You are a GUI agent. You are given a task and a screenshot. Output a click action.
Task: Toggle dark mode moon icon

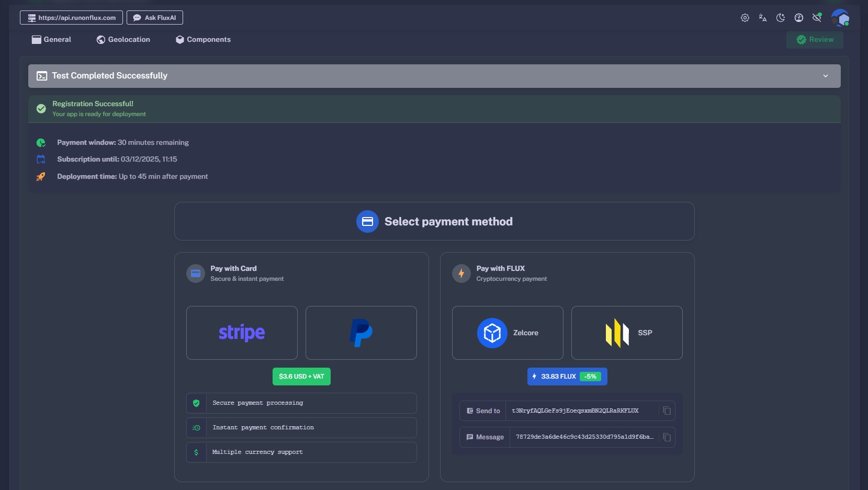[x=780, y=18]
